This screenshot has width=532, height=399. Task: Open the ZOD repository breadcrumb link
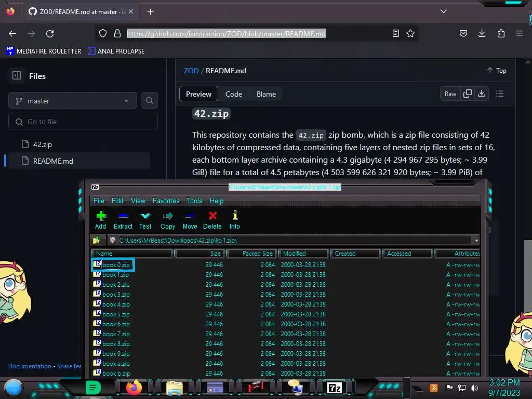(x=191, y=71)
